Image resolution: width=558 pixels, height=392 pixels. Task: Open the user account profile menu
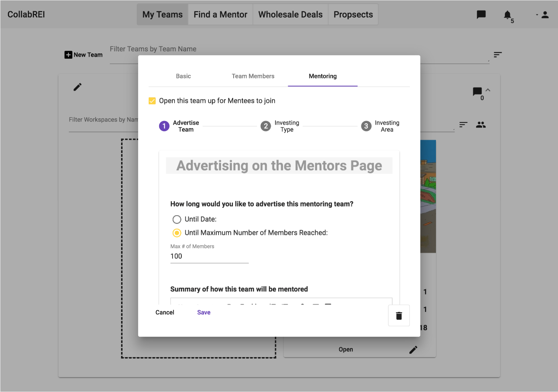pyautogui.click(x=544, y=15)
